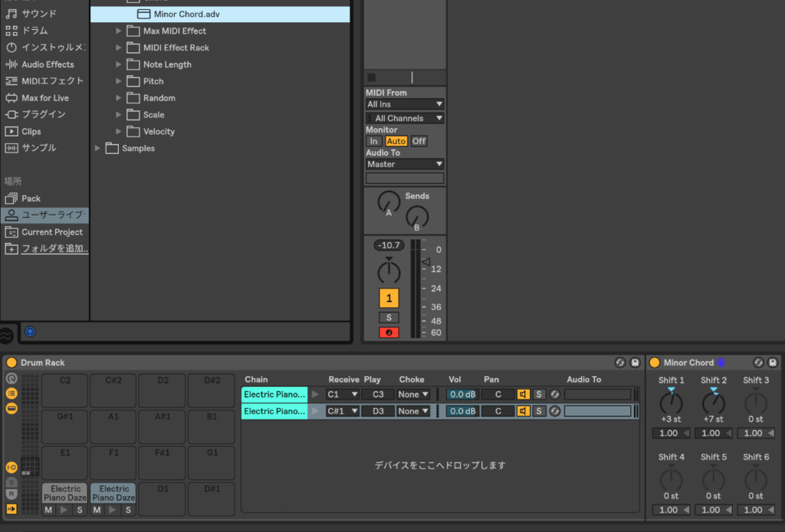Click the Shift 2 pitch knob
The width and height of the screenshot is (785, 532).
[x=713, y=402]
